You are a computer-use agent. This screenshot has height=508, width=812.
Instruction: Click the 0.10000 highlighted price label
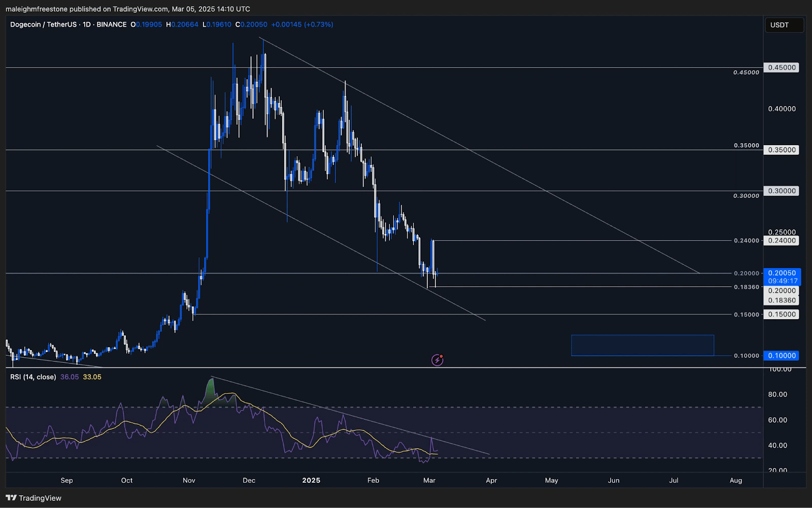click(781, 356)
